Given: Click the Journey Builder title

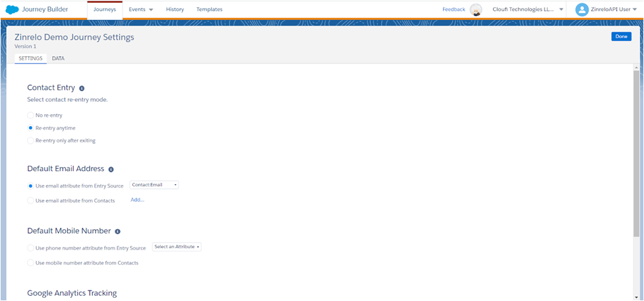Looking at the screenshot, I should [45, 9].
